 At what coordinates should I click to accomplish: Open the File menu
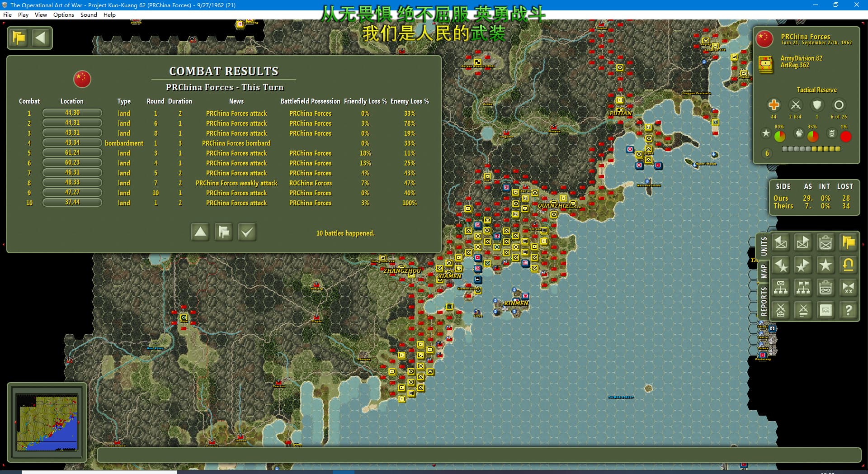pyautogui.click(x=8, y=14)
